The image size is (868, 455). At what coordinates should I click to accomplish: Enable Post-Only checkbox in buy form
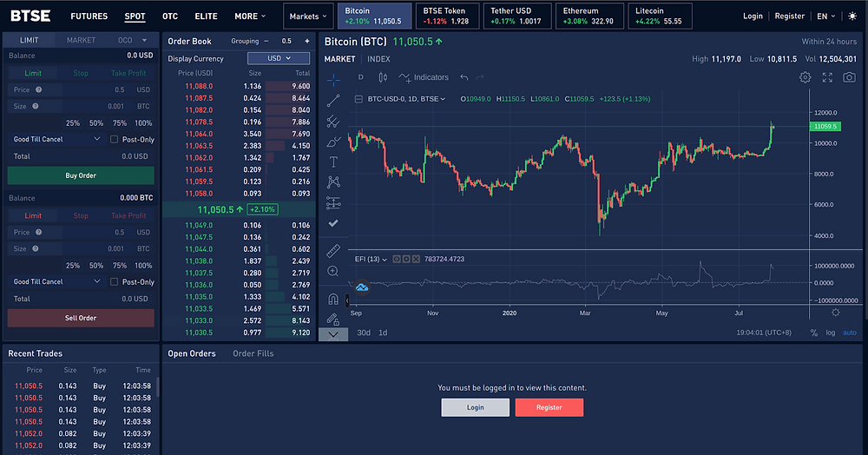coord(114,140)
